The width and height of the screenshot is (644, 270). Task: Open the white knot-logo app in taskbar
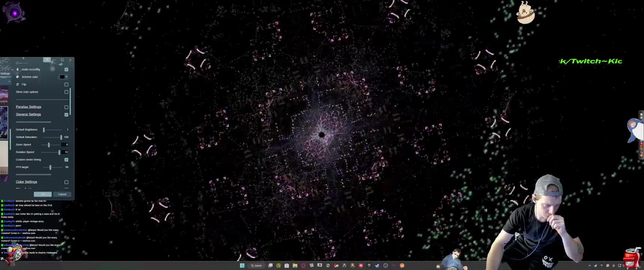click(312, 265)
